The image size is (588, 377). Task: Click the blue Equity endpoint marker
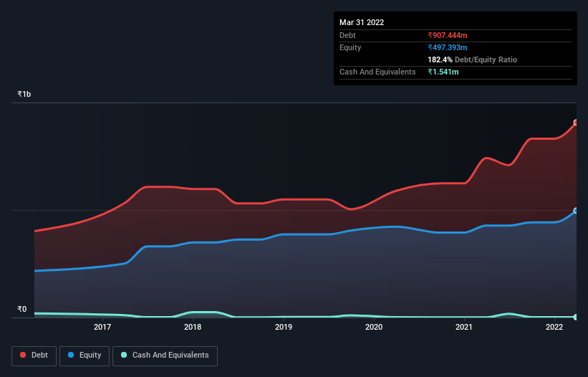point(577,211)
